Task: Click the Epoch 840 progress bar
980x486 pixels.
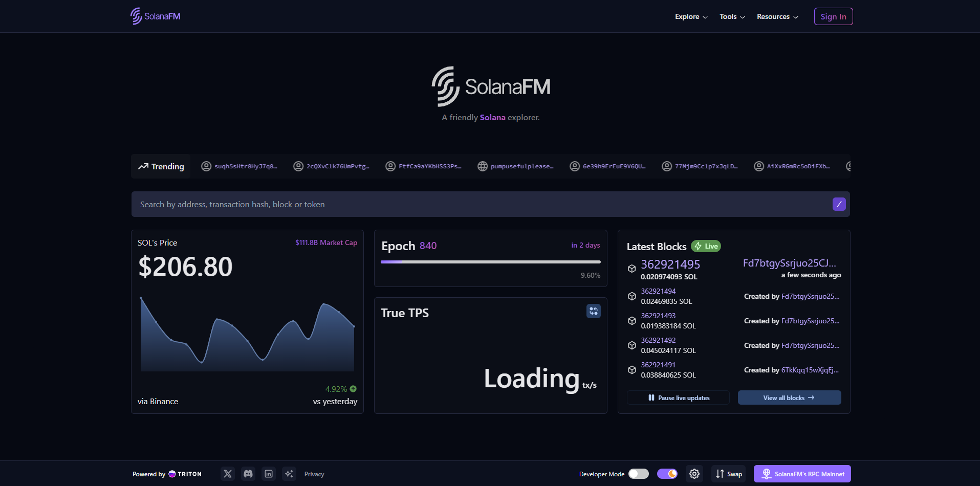Action: tap(490, 262)
